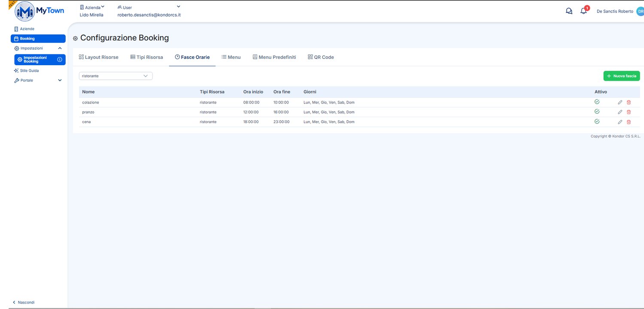Screen dimensions: 644x309
Task: Open the DR user avatar
Action: point(640,11)
